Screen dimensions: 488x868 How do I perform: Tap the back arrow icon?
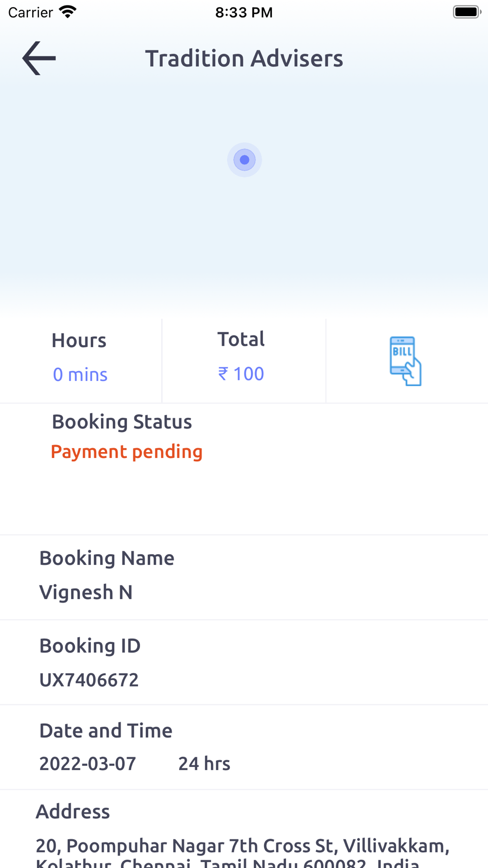coord(39,58)
